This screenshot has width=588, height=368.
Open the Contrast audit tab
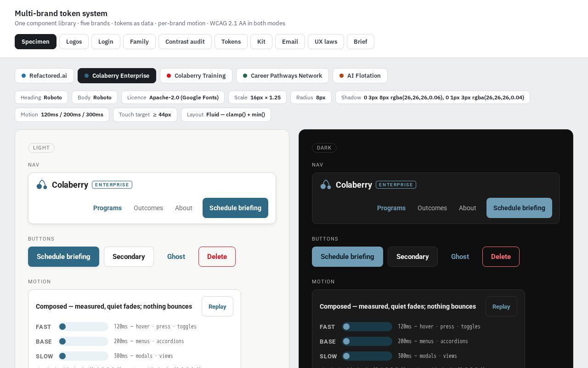(185, 41)
